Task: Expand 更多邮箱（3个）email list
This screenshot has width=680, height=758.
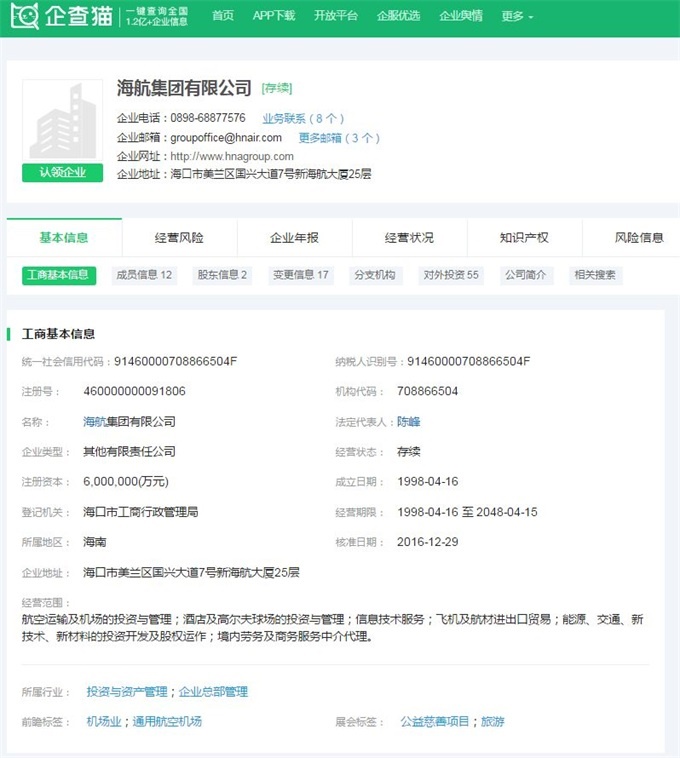Action: coord(339,138)
